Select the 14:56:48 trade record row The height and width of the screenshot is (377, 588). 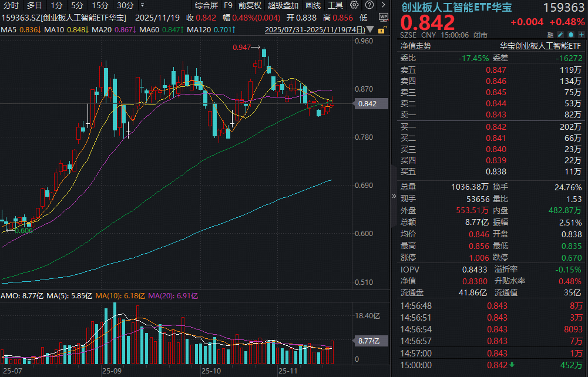[x=488, y=305]
